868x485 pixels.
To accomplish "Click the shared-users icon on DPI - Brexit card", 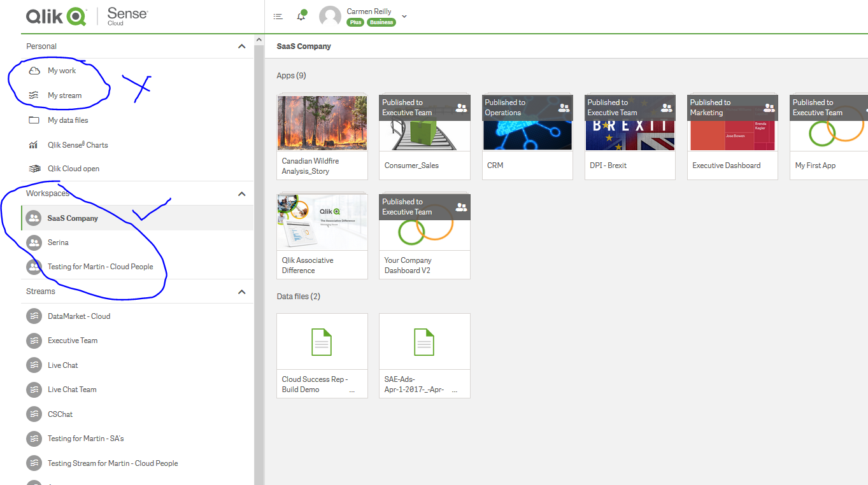I will click(x=667, y=108).
